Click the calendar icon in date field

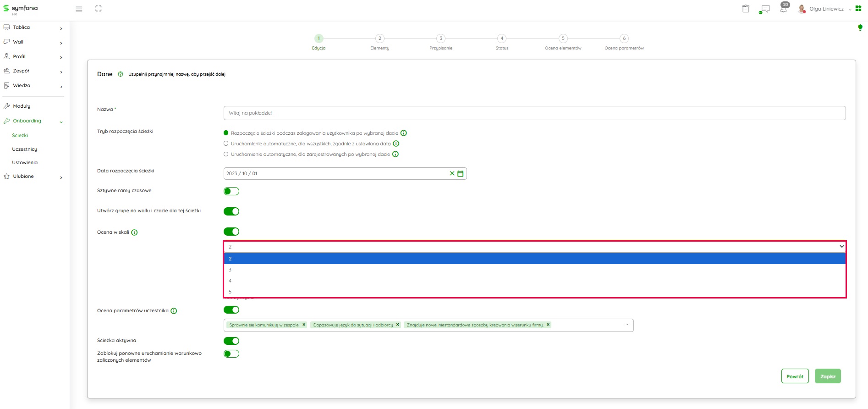[461, 174]
